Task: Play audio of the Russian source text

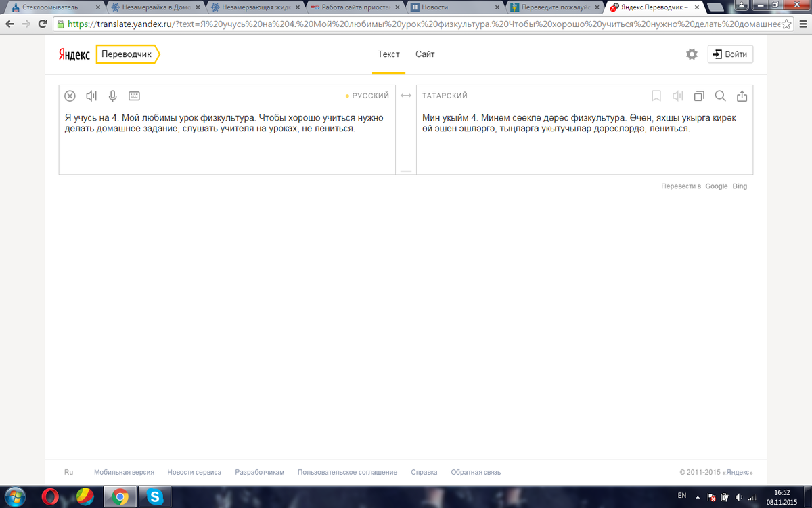Action: (92, 96)
